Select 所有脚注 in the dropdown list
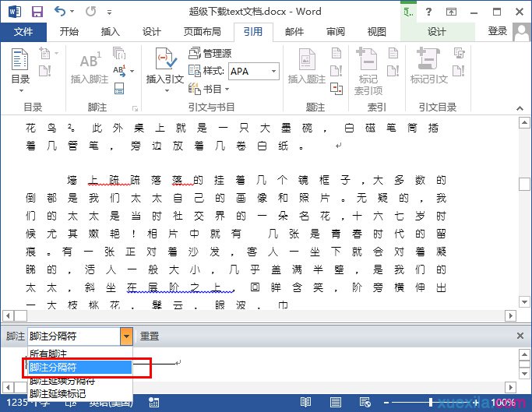 click(x=79, y=354)
